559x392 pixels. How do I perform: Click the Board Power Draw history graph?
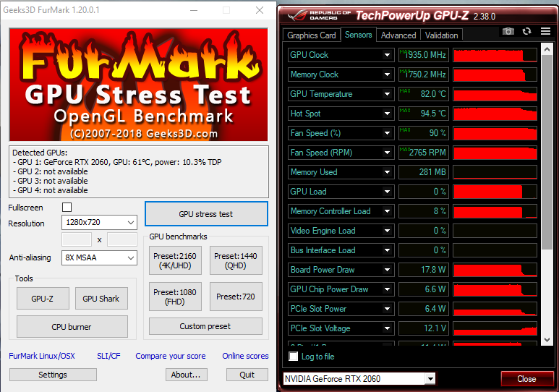pos(495,270)
